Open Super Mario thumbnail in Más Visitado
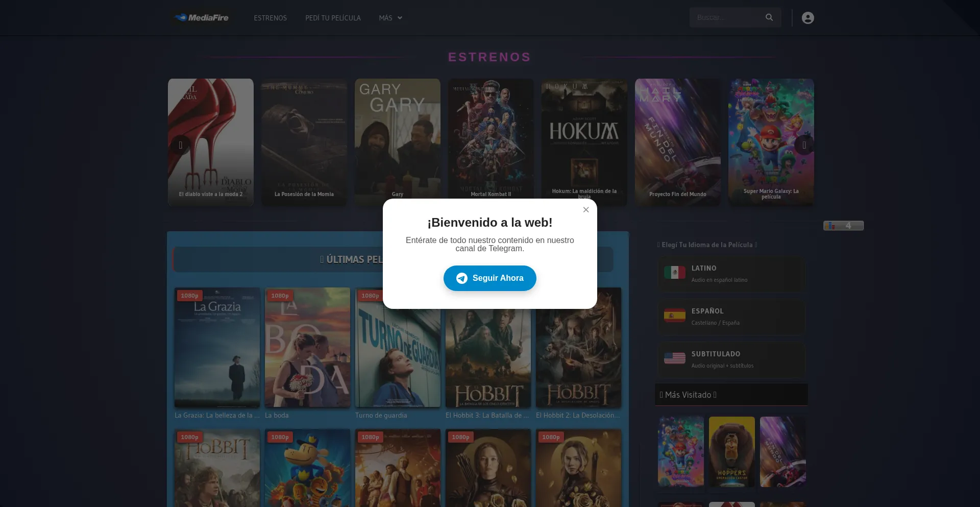This screenshot has height=507, width=980. pyautogui.click(x=681, y=451)
